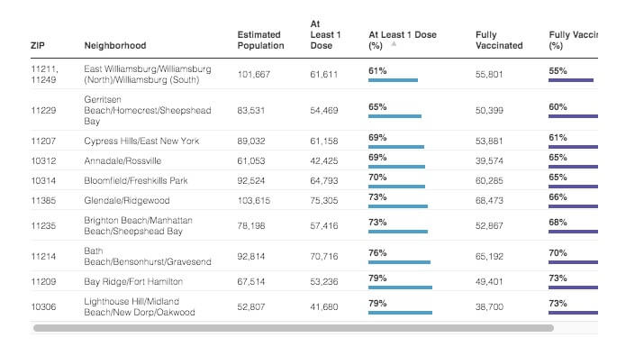Select dose count 53,236
Viewport: 644px width, 356px height.
324,281
